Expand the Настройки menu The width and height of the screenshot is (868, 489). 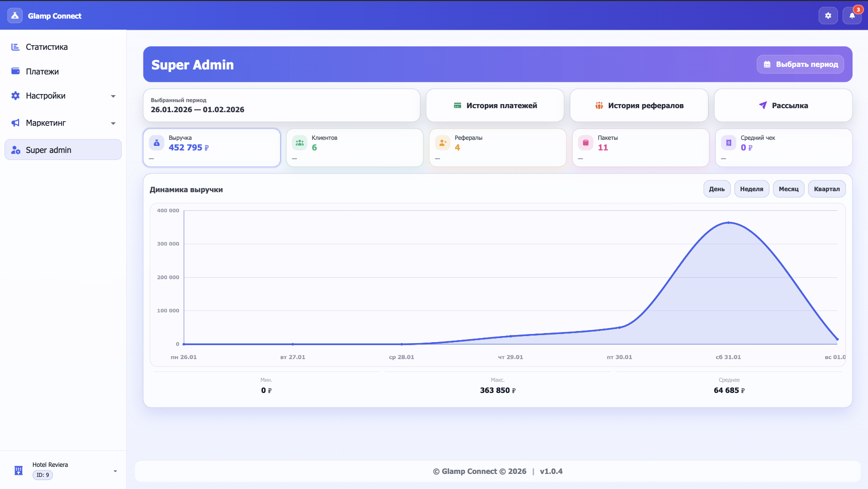click(113, 96)
